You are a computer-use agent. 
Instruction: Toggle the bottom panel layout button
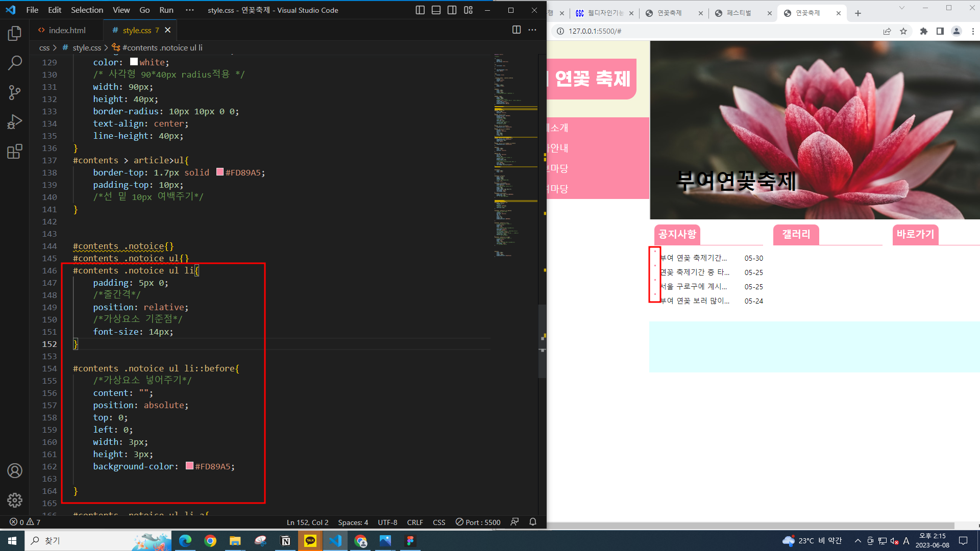coord(436,10)
